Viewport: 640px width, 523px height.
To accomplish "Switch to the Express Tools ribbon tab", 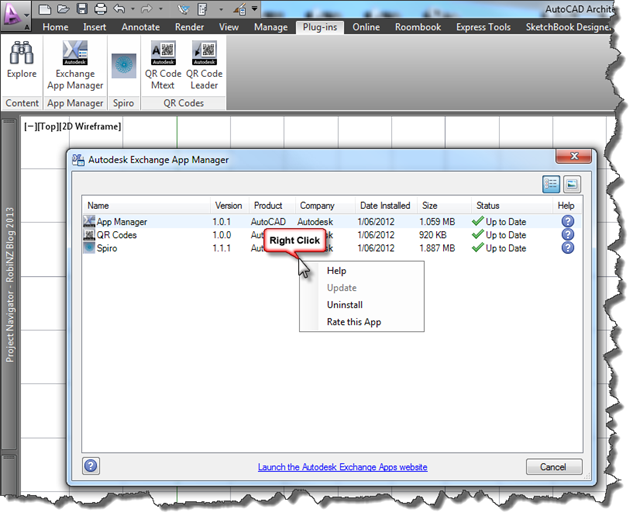I will [x=481, y=27].
